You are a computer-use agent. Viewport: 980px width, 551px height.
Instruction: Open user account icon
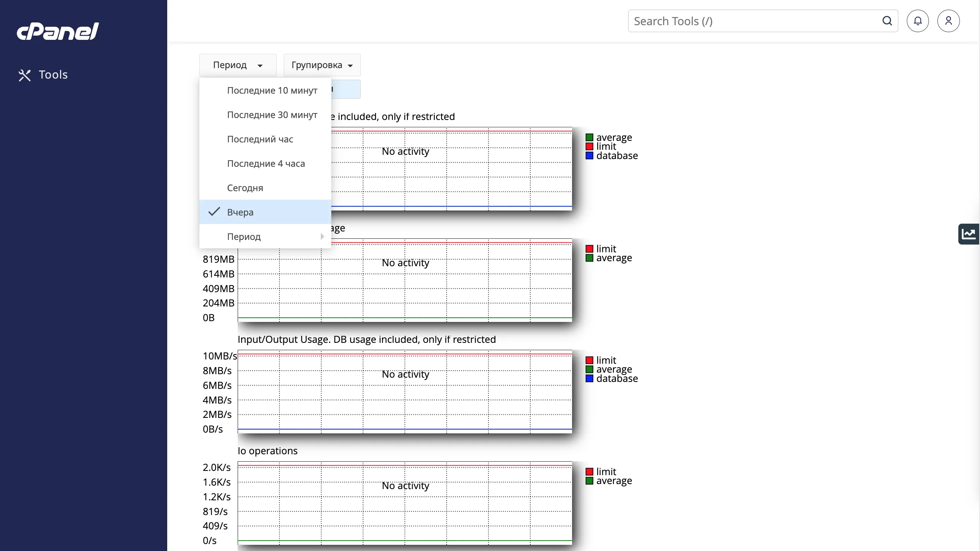click(x=948, y=21)
